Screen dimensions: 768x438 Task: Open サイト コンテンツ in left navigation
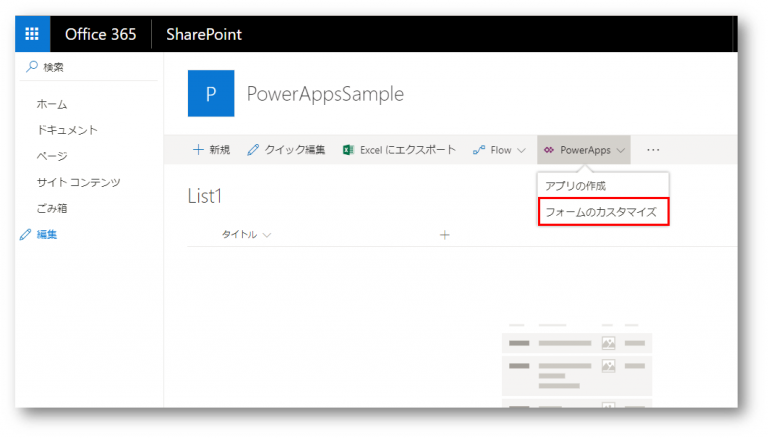(x=78, y=182)
